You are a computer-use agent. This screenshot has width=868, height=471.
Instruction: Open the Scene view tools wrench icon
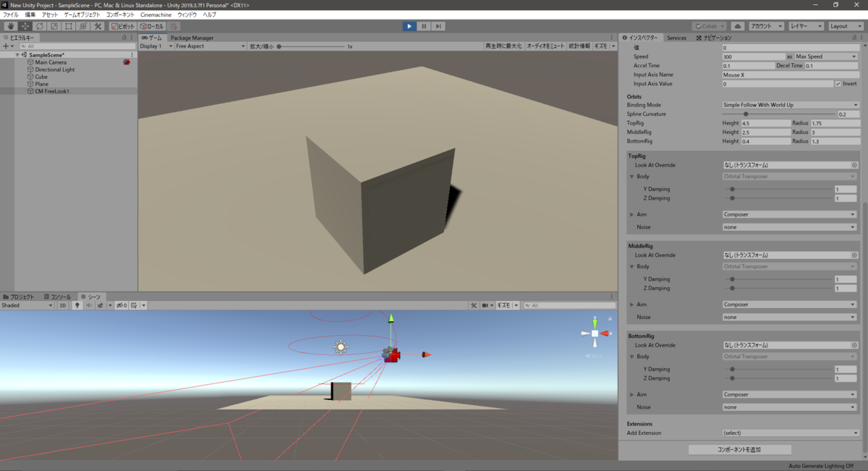(475, 305)
